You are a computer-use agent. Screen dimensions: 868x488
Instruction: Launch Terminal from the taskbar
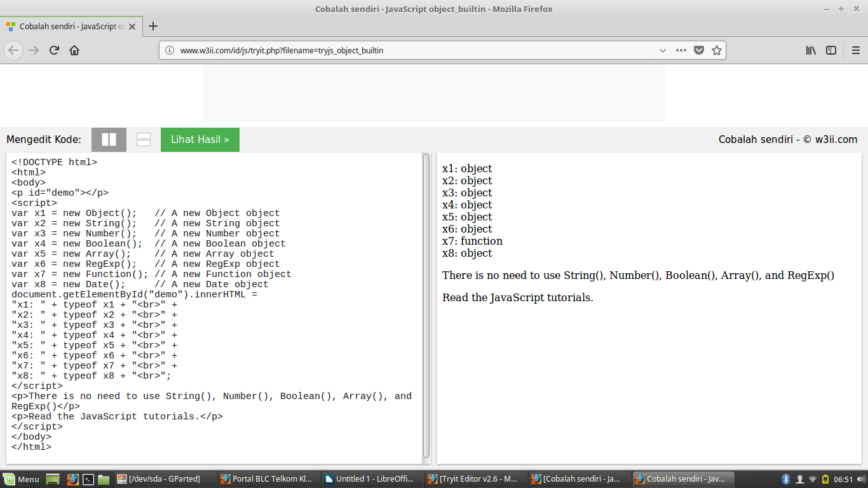click(89, 479)
